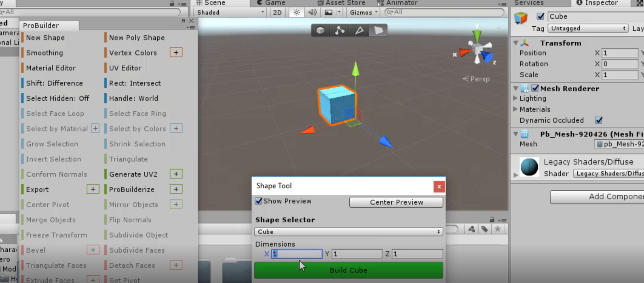Open the Tag Untagged dropdown

point(588,28)
